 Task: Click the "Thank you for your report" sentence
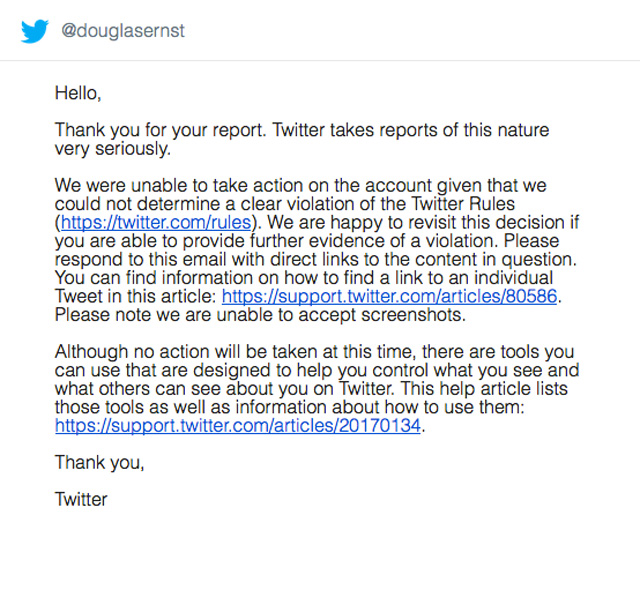coord(162,130)
